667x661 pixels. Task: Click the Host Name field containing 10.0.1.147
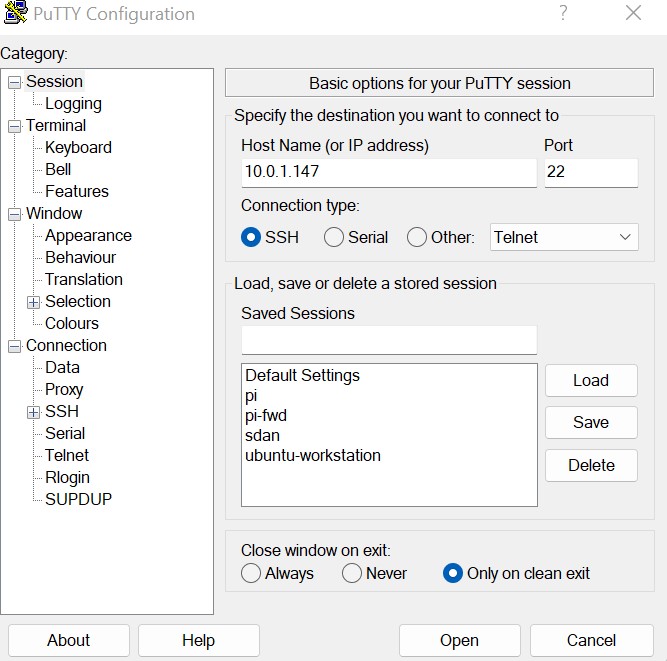[389, 172]
